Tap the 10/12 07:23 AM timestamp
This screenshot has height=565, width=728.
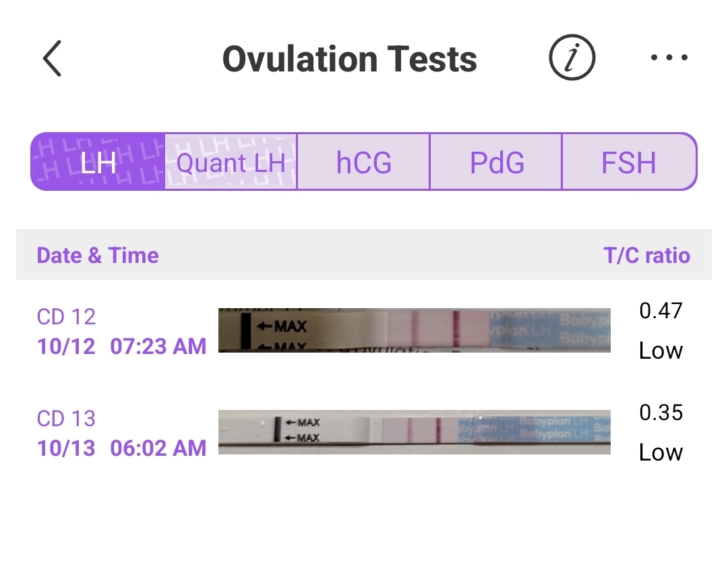(x=121, y=347)
